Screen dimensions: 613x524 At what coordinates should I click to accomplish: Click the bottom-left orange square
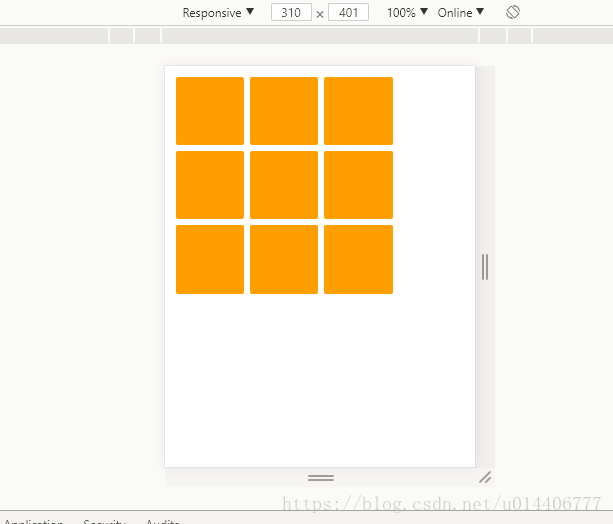click(x=210, y=259)
